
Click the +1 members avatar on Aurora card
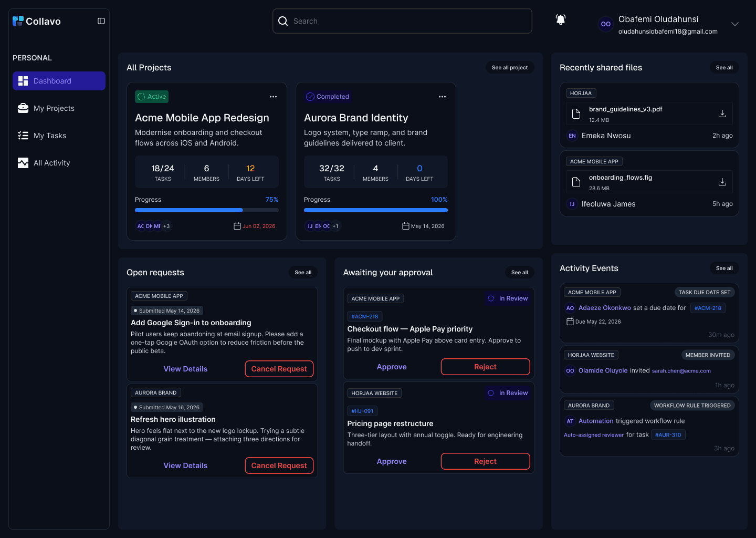335,226
